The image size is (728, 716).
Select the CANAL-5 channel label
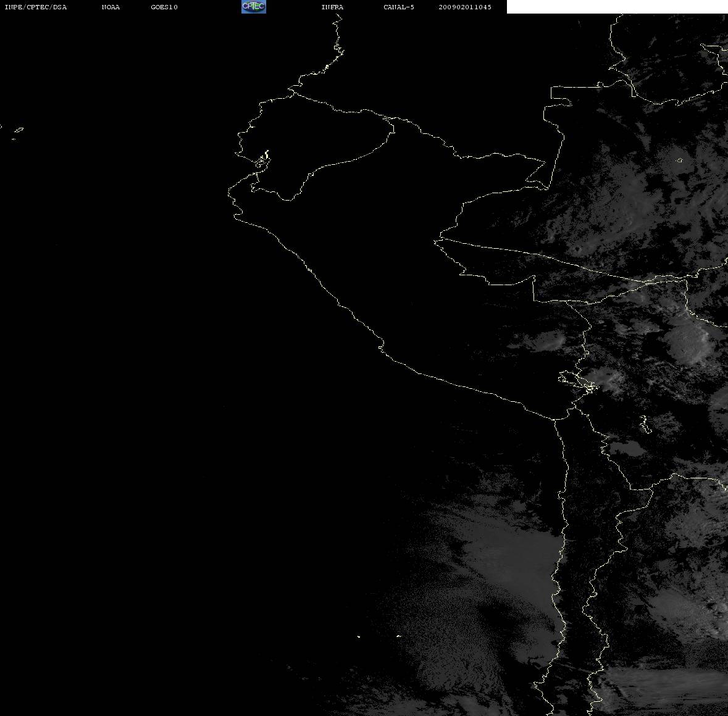click(x=399, y=7)
